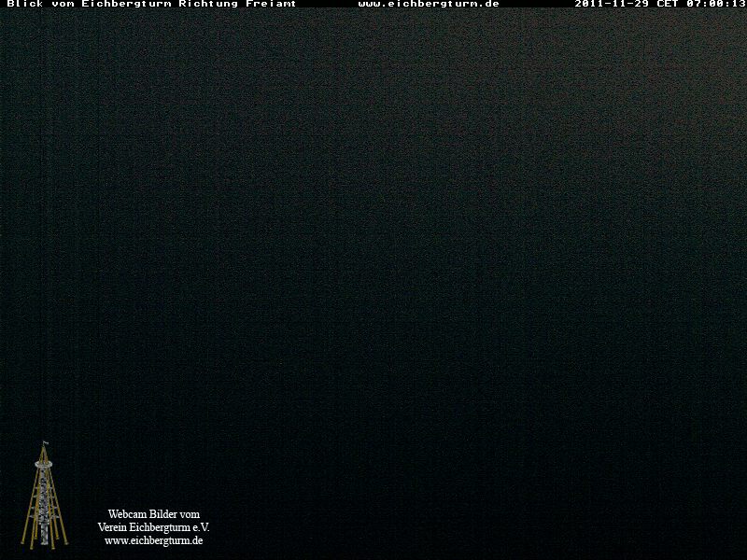Click the 'Verein Eichbergturm e.V.' caption line

pos(153,527)
